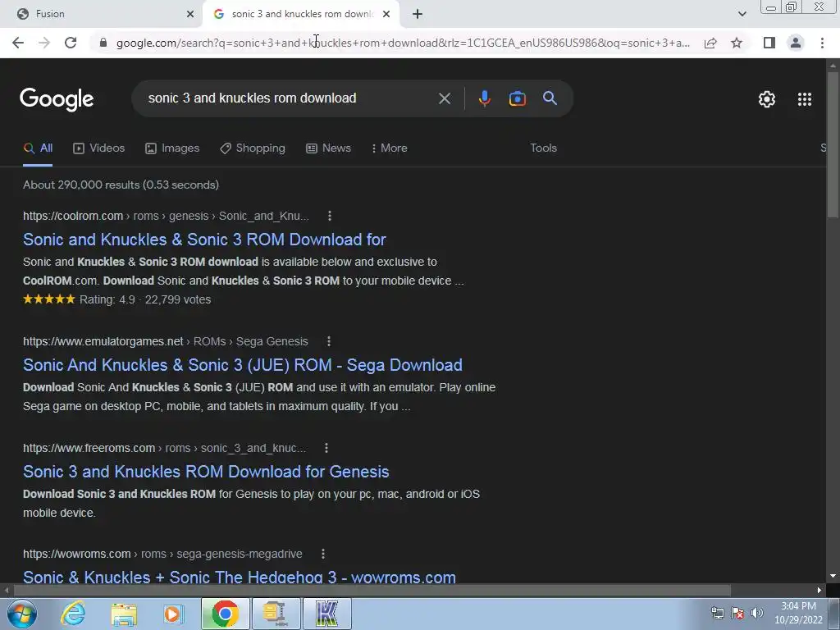This screenshot has height=630, width=840.
Task: Open Windows Explorer folder on taskbar
Action: [x=124, y=614]
